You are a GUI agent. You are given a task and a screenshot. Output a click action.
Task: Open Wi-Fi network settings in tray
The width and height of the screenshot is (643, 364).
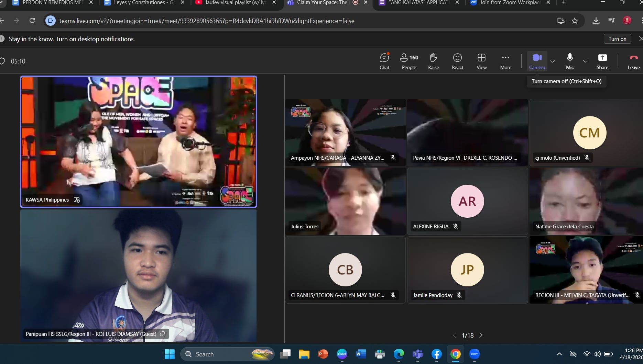click(x=587, y=354)
